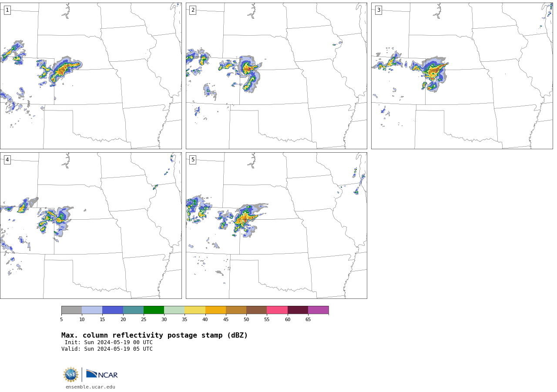Open ensemble member 5 reflectivity map
The height and width of the screenshot is (392, 557).
coord(276,225)
